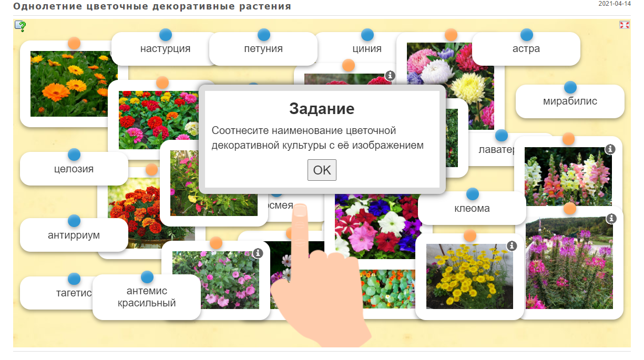Select the антирриум label card
The width and height of the screenshot is (644, 360).
pos(74,235)
